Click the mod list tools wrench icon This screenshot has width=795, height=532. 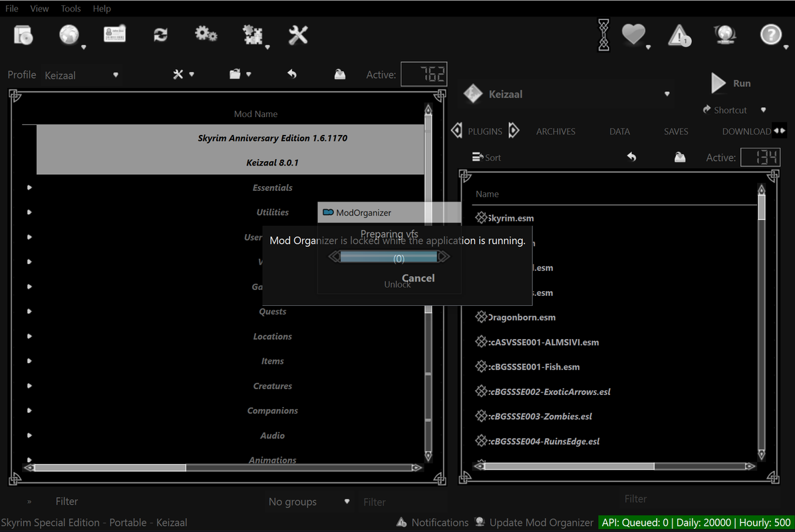pyautogui.click(x=178, y=74)
